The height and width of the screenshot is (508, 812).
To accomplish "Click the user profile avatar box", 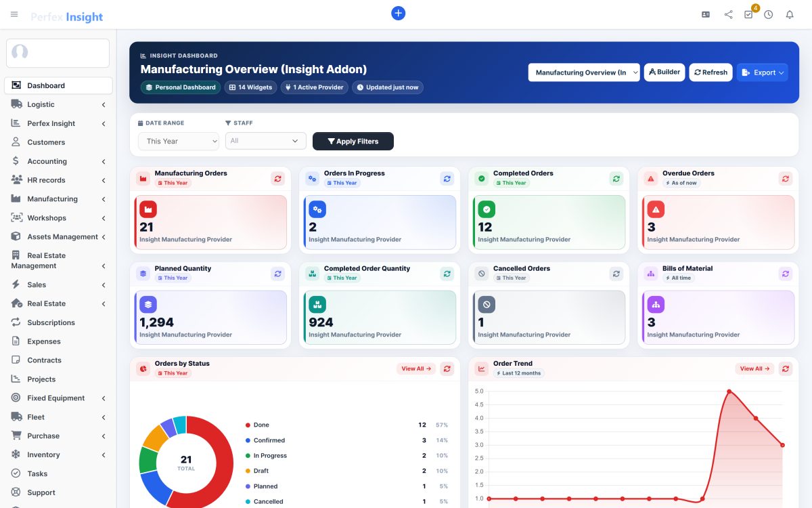I will [58, 53].
